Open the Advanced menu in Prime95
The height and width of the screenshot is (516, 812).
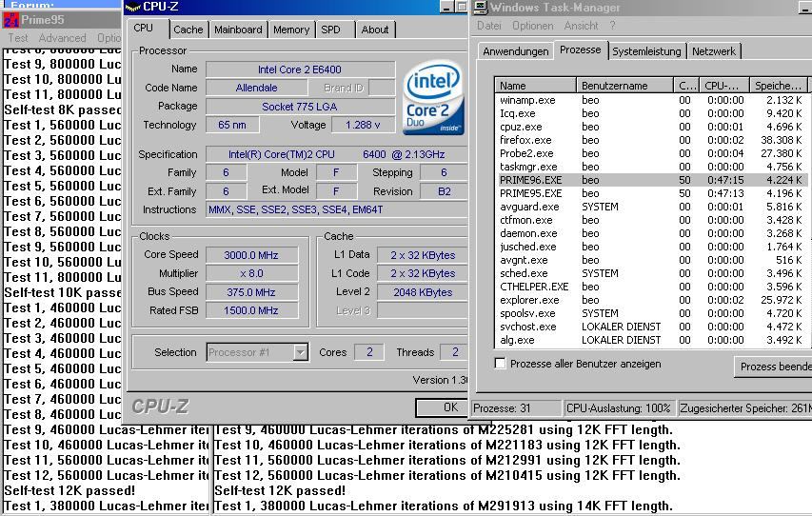62,38
